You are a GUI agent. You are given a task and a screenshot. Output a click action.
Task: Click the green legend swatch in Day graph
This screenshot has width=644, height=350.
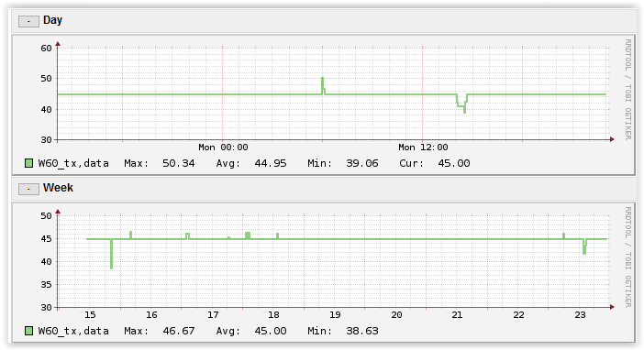tap(28, 163)
